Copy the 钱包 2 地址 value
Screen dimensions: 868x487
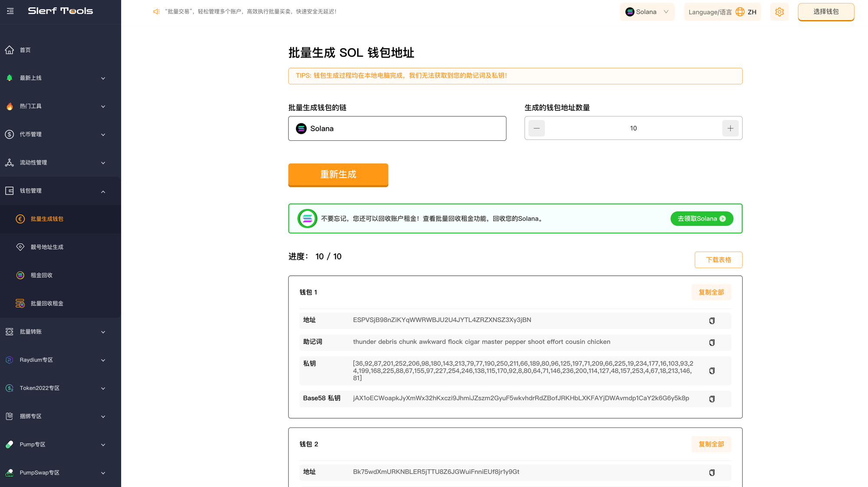pyautogui.click(x=712, y=472)
